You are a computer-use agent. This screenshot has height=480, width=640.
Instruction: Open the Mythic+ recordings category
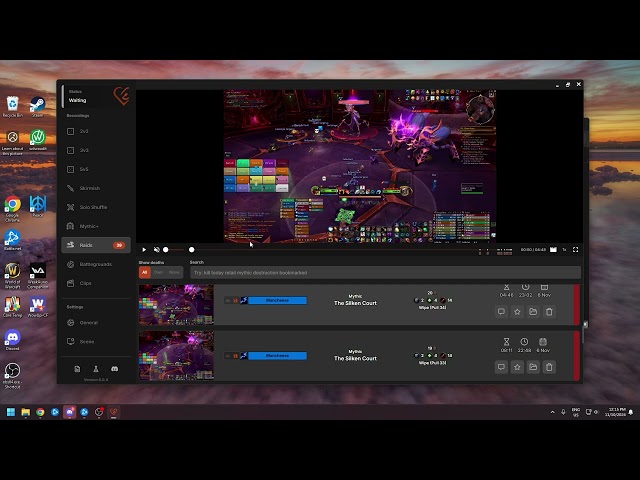[x=96, y=226]
